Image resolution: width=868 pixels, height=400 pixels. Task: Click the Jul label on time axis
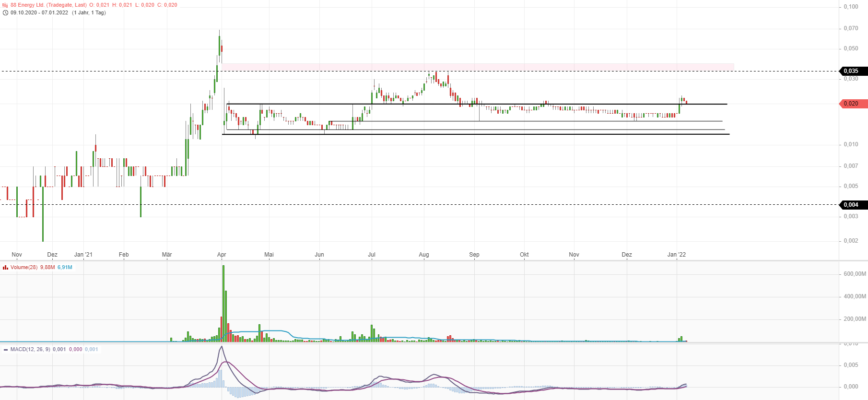coord(372,255)
